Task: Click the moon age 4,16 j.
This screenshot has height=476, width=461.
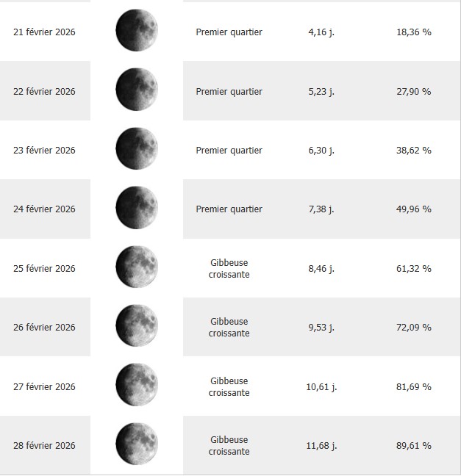Action: pyautogui.click(x=321, y=32)
